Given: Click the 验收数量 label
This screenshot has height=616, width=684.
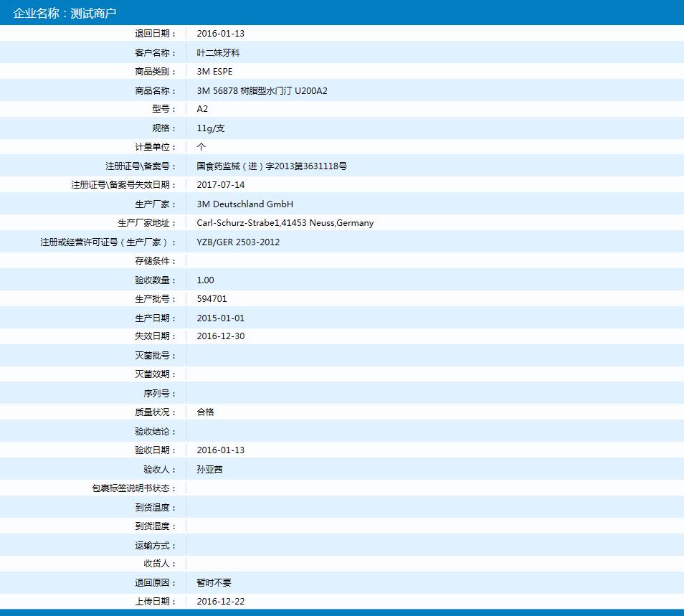Looking at the screenshot, I should pos(155,280).
